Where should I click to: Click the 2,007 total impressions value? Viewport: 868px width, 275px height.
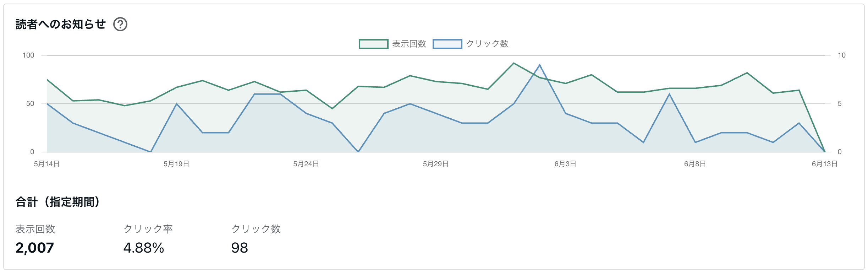coord(35,248)
